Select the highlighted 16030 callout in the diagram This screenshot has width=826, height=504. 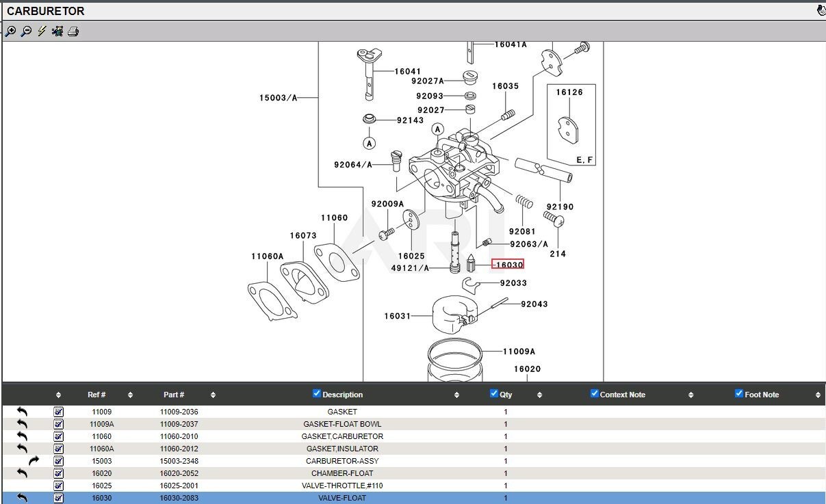(508, 265)
